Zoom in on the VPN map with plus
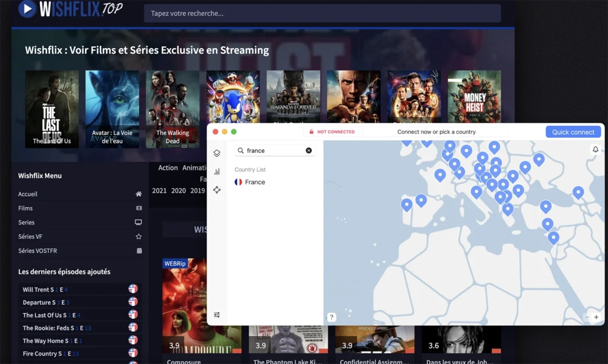The width and height of the screenshot is (608, 364). pyautogui.click(x=596, y=317)
